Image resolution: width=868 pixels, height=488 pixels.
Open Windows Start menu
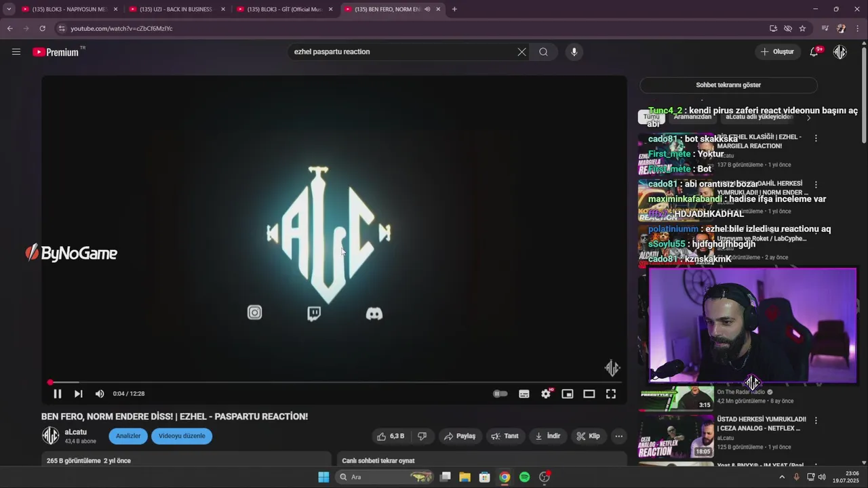coord(323,477)
